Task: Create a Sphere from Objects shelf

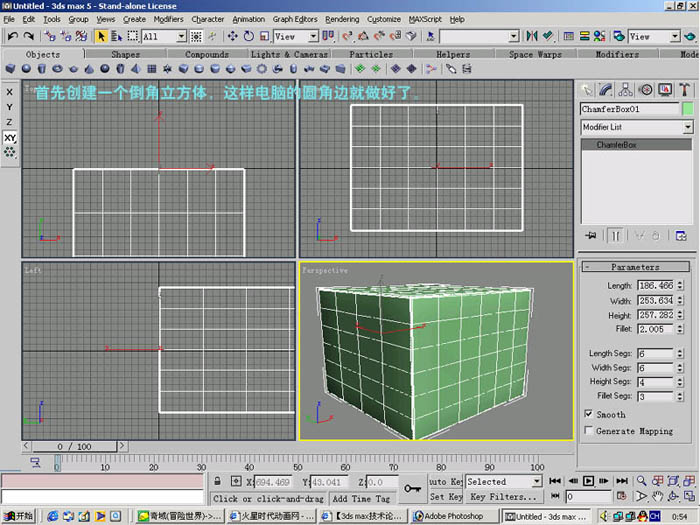Action: click(x=26, y=69)
